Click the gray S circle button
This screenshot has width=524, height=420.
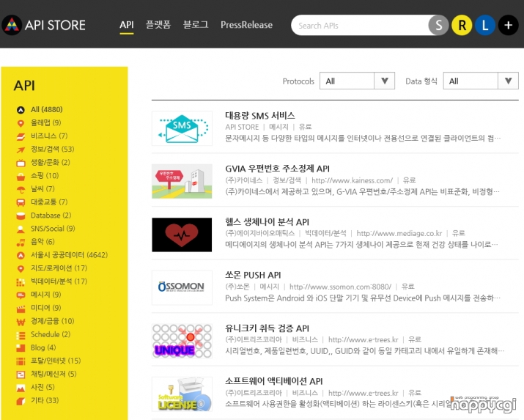438,25
